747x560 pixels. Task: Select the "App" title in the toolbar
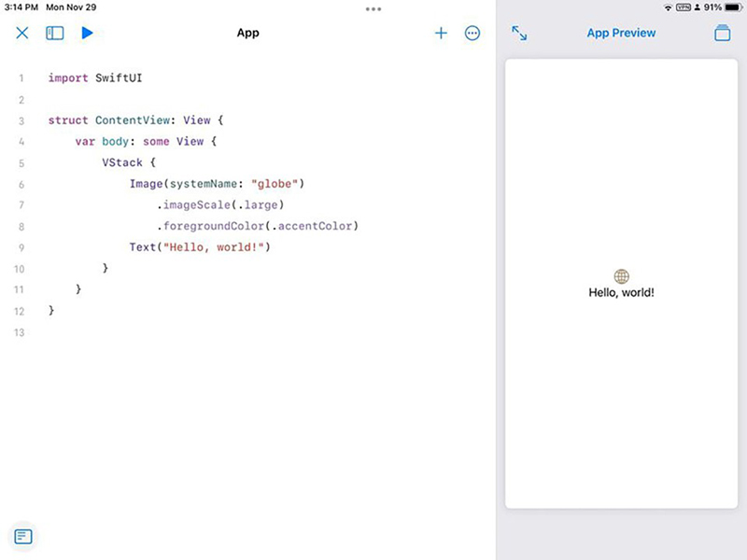(x=247, y=33)
